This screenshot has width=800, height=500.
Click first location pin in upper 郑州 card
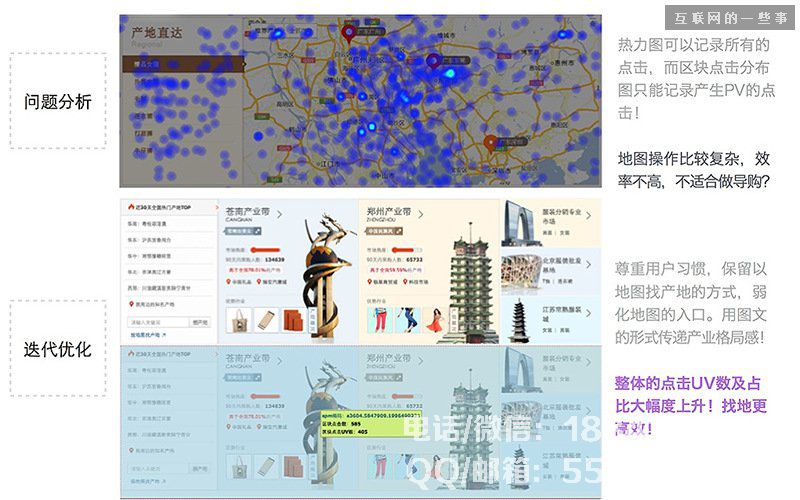tap(369, 282)
